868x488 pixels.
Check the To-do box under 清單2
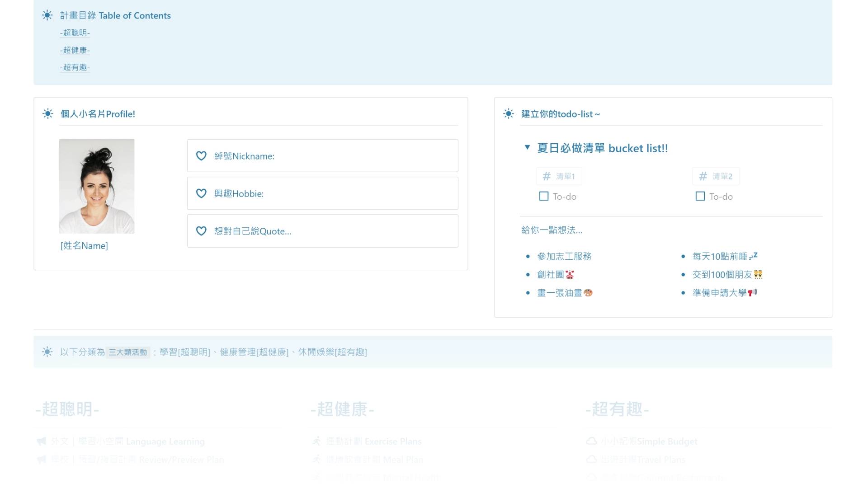click(700, 196)
